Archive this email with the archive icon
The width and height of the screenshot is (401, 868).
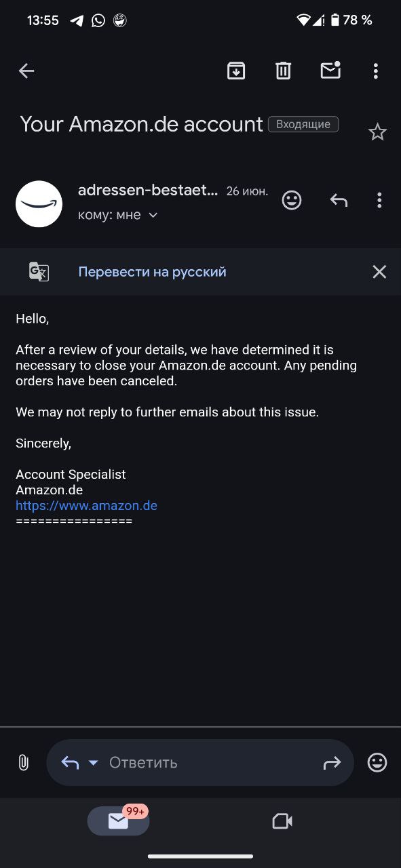236,71
